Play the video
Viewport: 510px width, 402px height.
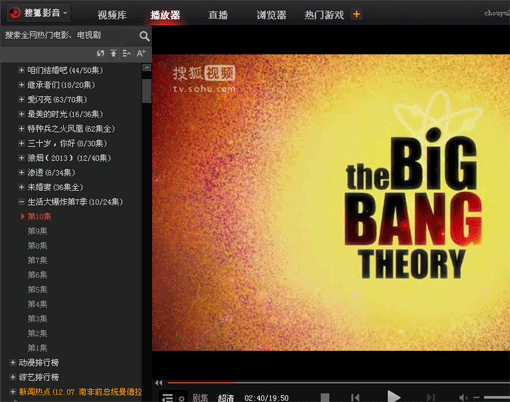(394, 397)
